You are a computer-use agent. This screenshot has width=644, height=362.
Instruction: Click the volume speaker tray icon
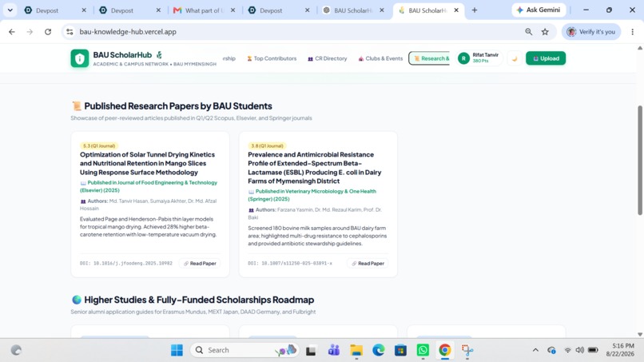click(579, 350)
